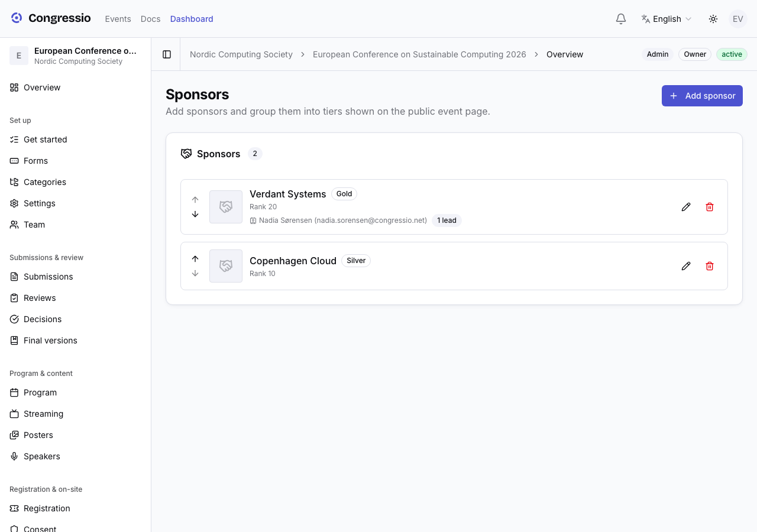Collapse the sidebar panel toggle
Image resolution: width=757 pixels, height=532 pixels.
(167, 54)
